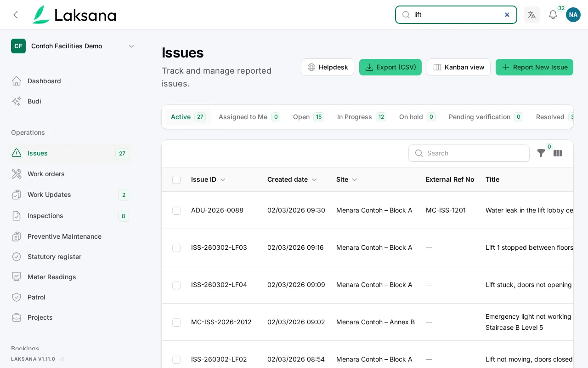This screenshot has width=588, height=368.
Task: Click Report New Issue
Action: click(534, 67)
